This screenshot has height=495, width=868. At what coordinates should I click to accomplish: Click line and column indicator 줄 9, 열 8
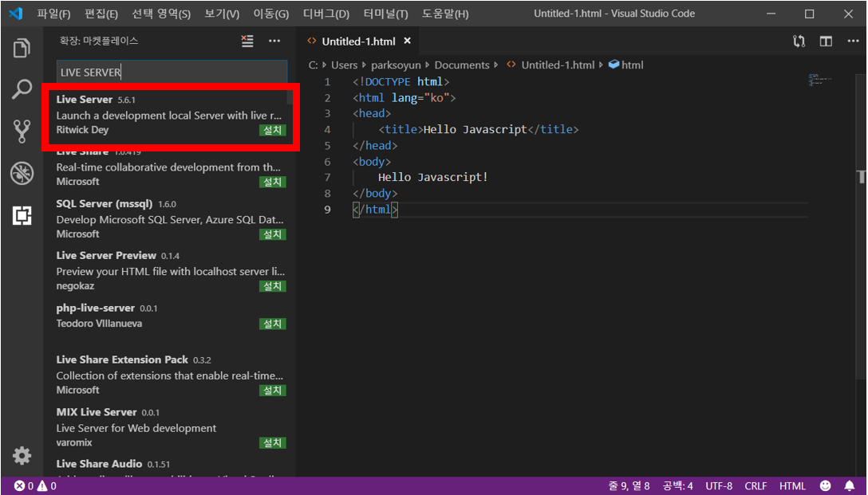[629, 486]
